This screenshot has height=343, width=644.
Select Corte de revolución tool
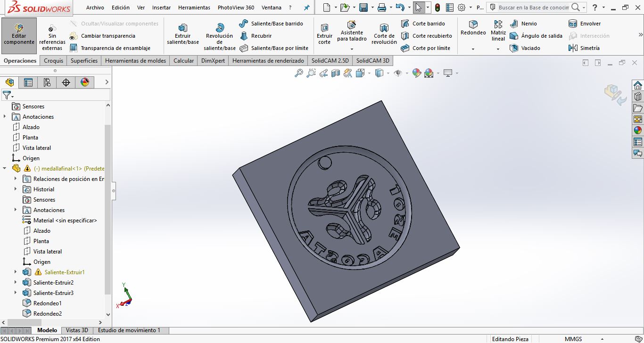pyautogui.click(x=384, y=35)
